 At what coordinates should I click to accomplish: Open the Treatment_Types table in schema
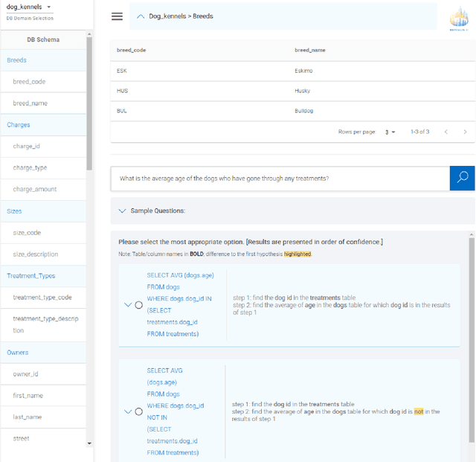30,276
